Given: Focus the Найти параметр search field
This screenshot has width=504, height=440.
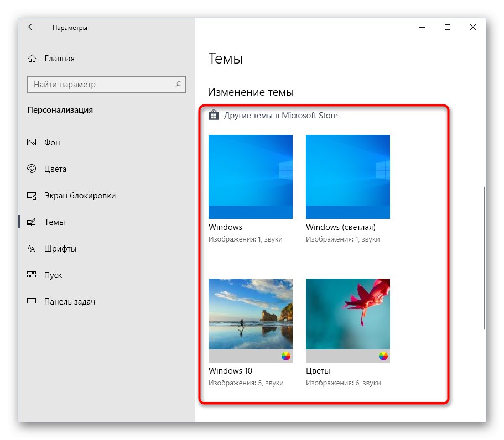Looking at the screenshot, I should 100,85.
